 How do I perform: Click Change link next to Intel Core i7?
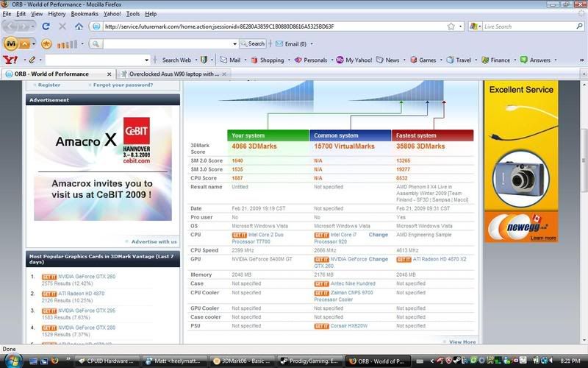point(378,235)
